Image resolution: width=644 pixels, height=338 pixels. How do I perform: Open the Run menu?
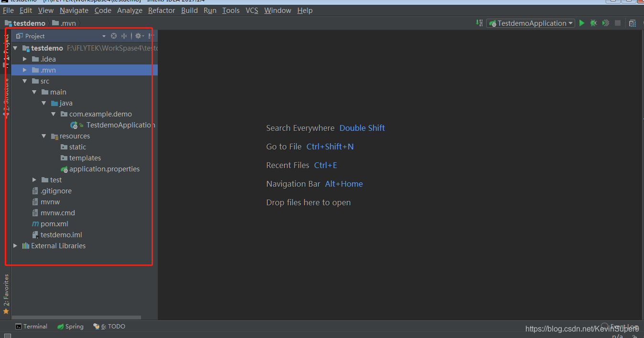[210, 10]
